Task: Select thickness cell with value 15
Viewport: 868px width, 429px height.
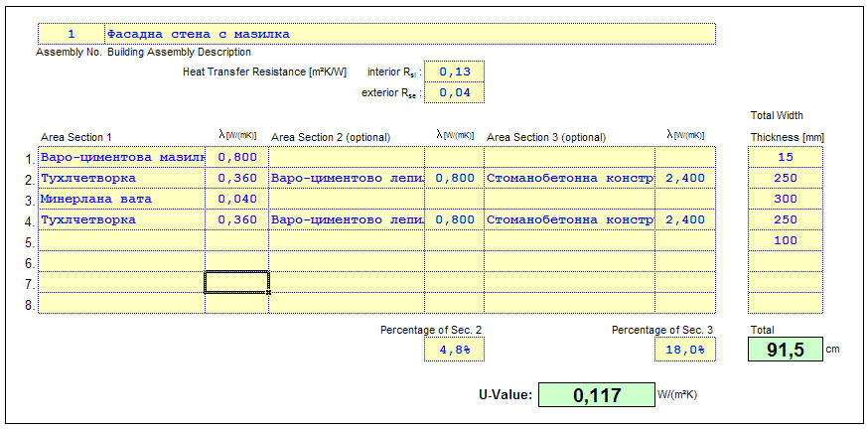Action: coord(785,157)
